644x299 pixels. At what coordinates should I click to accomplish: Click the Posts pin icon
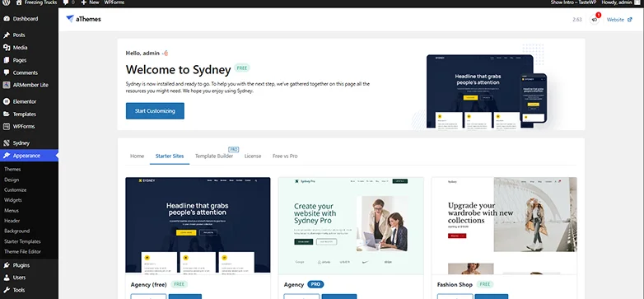click(7, 35)
